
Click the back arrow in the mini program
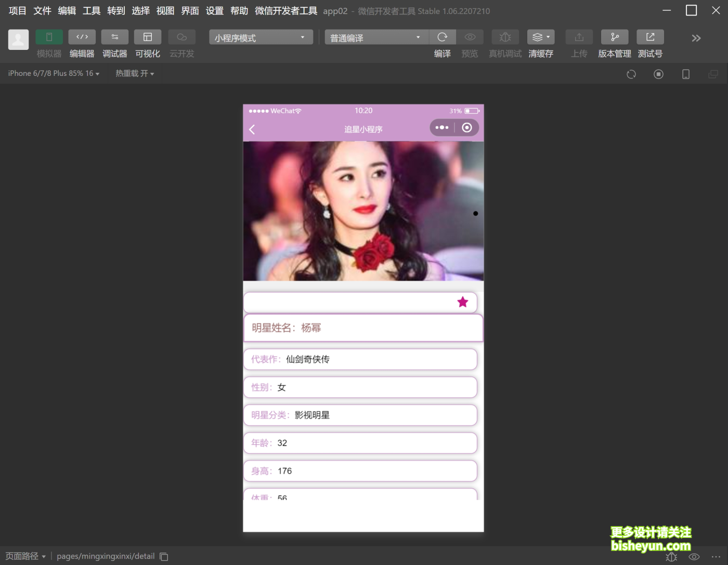(252, 129)
